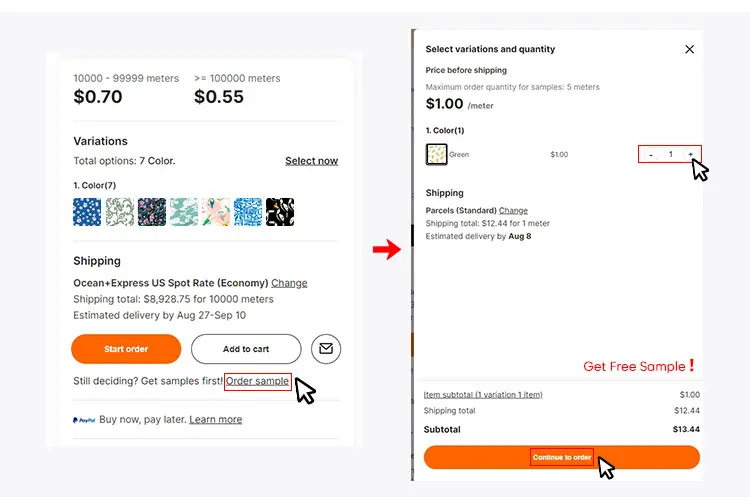The height and width of the screenshot is (504, 750).
Task: Close the Select variations panel
Action: 689,49
